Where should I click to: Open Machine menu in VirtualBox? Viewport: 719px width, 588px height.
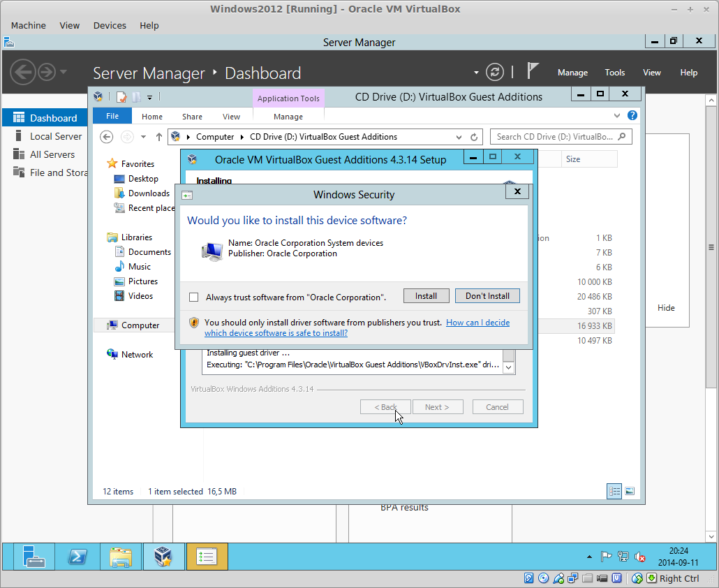point(29,25)
